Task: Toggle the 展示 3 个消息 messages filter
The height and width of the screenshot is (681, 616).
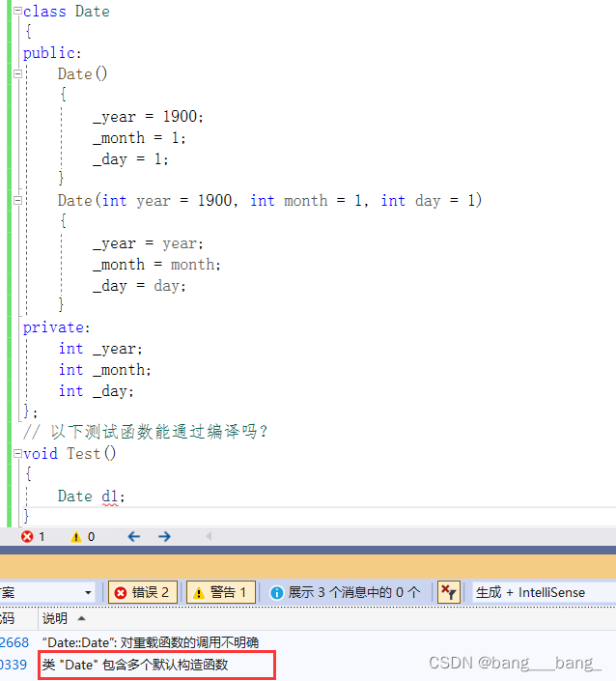Action: pos(346,592)
